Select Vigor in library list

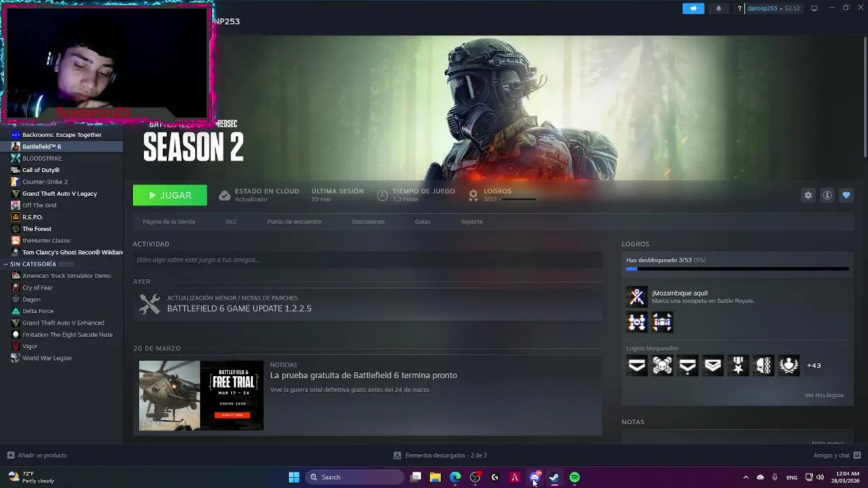coord(62,346)
